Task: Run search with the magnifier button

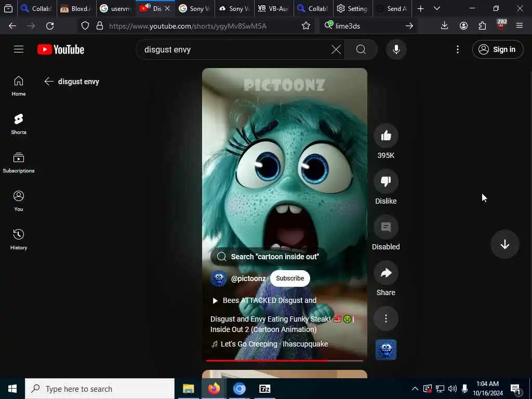Action: pyautogui.click(x=361, y=49)
